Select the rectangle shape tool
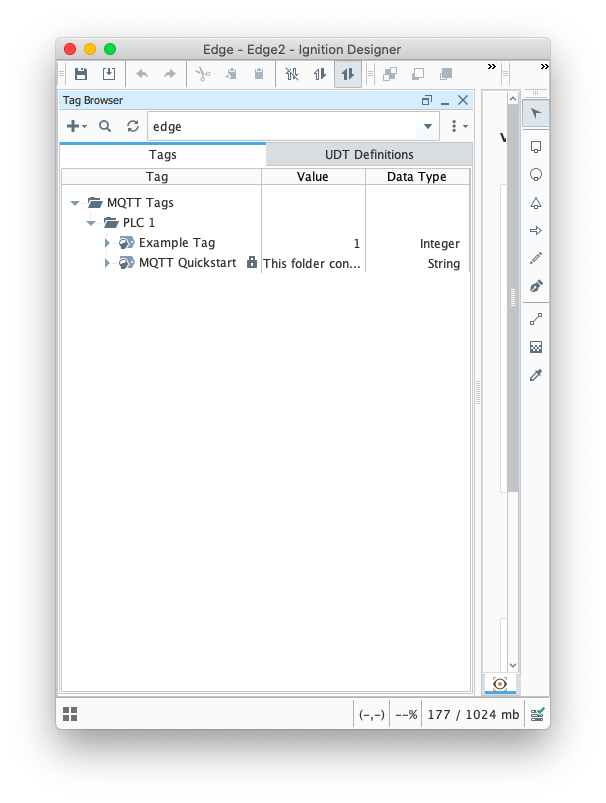 [536, 147]
